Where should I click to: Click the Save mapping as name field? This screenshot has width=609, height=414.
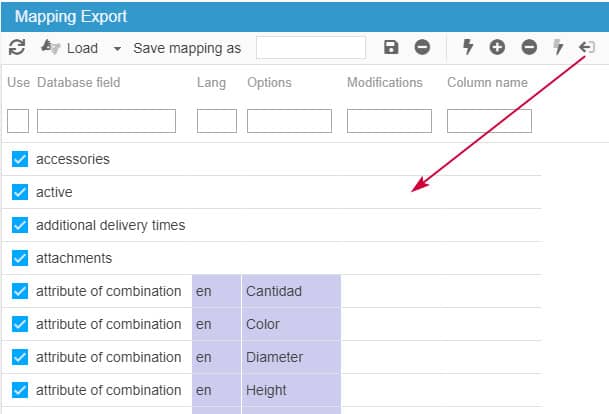click(310, 47)
